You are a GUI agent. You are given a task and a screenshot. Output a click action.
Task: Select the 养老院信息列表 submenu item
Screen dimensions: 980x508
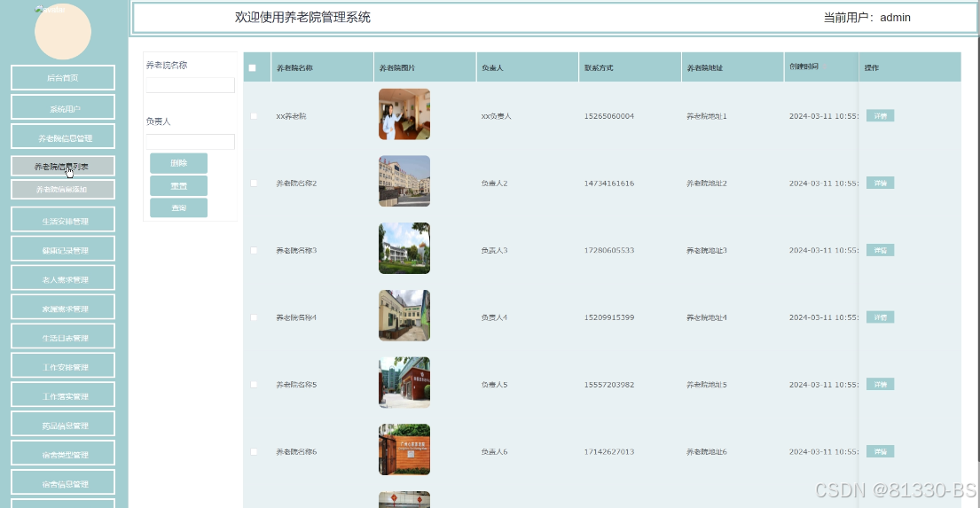[x=62, y=166]
